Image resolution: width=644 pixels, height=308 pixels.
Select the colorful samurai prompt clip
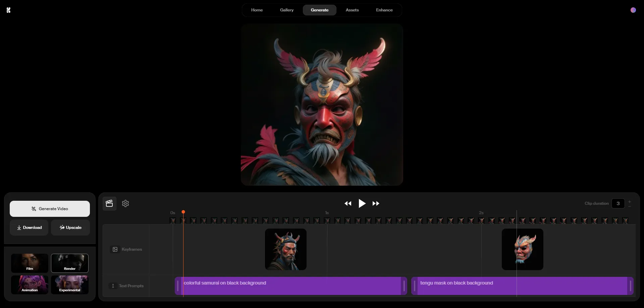291,286
